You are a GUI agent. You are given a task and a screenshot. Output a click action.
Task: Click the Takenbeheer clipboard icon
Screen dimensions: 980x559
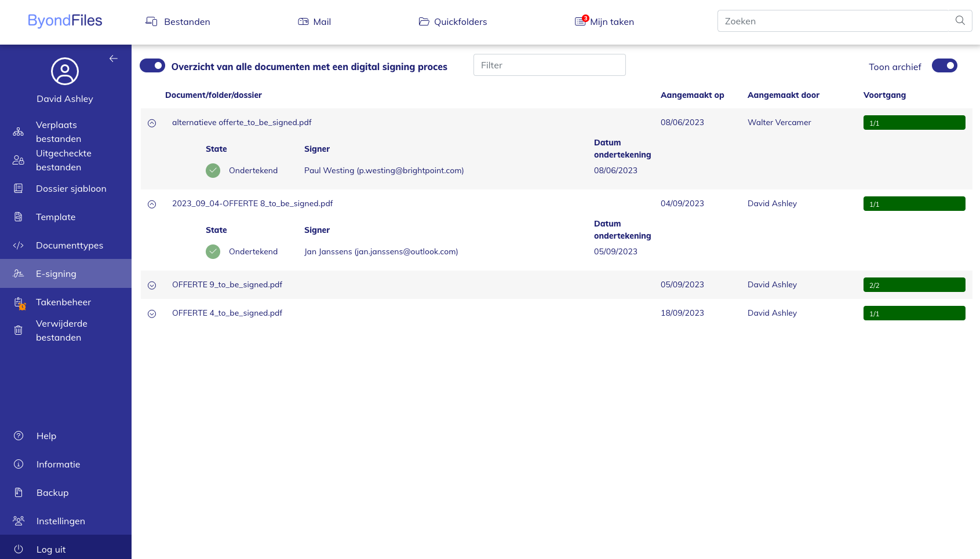click(x=19, y=302)
